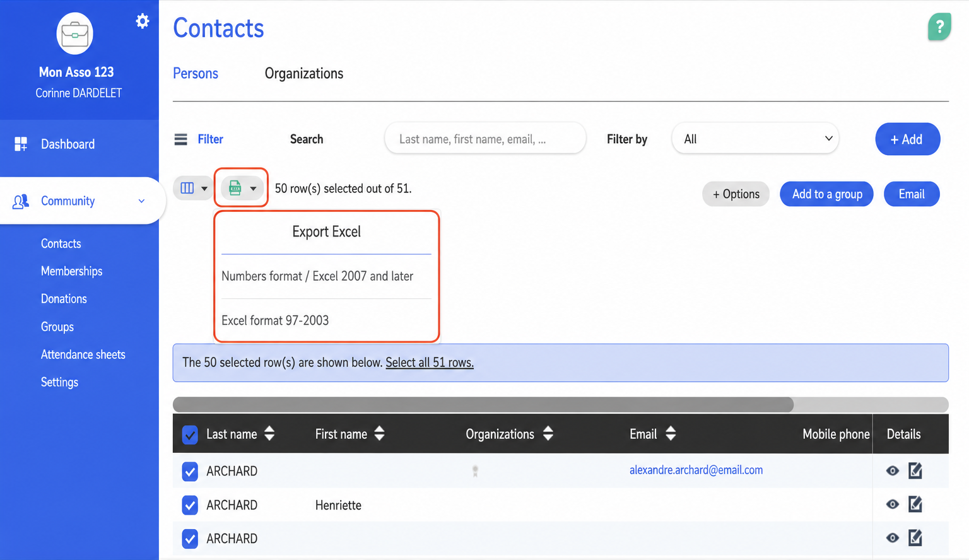Viewport: 969px width, 560px height.
Task: Uncheck the bottom ARCHARD row checkbox
Action: [190, 539]
